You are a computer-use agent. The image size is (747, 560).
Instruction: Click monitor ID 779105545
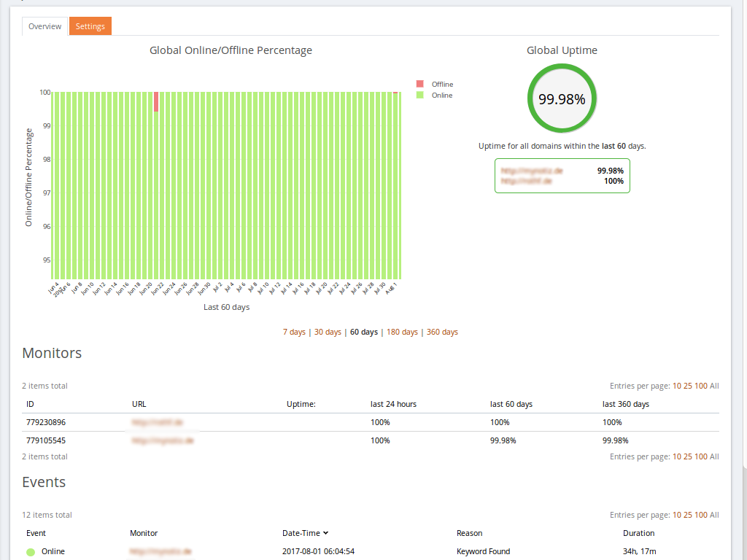coord(46,440)
